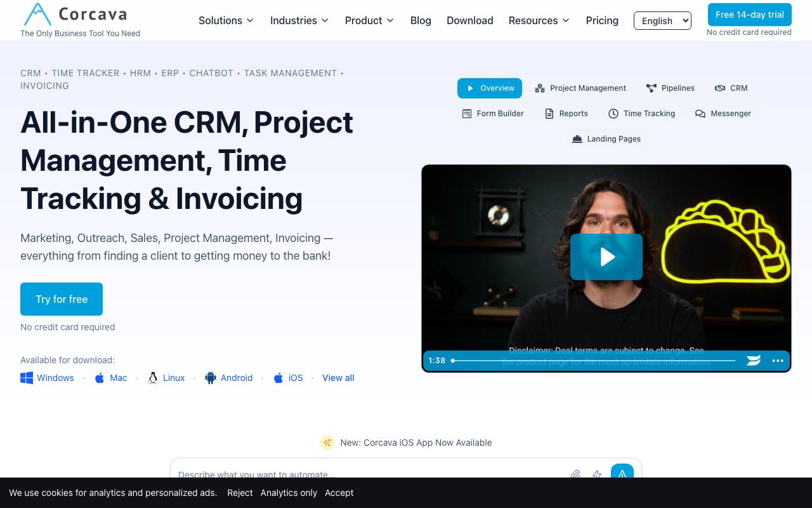Image resolution: width=812 pixels, height=508 pixels.
Task: Open video player more options dots
Action: pyautogui.click(x=778, y=360)
